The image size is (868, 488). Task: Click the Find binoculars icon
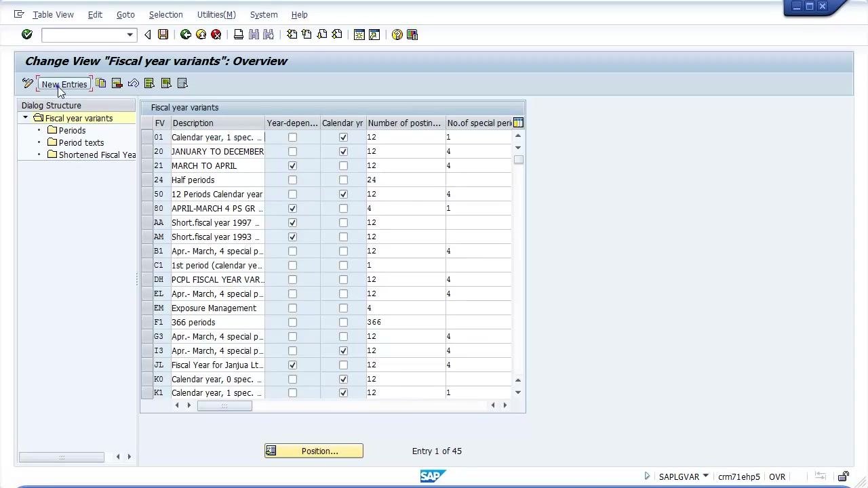254,35
